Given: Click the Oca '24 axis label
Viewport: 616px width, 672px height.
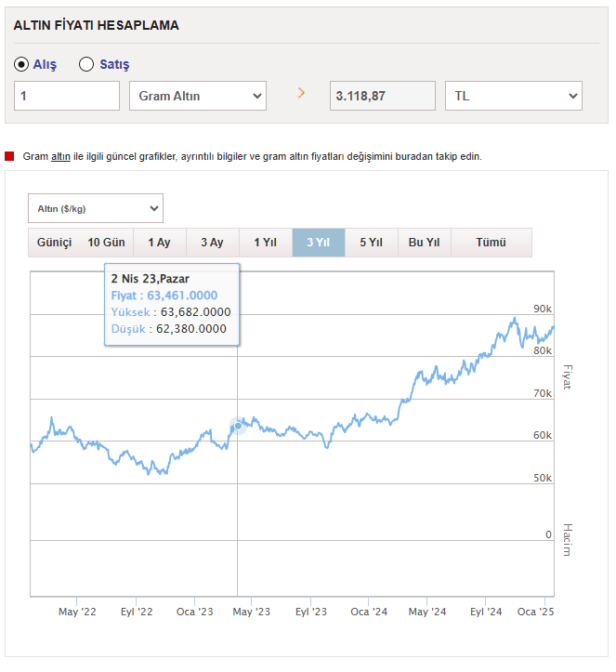Looking at the screenshot, I should pyautogui.click(x=369, y=612).
